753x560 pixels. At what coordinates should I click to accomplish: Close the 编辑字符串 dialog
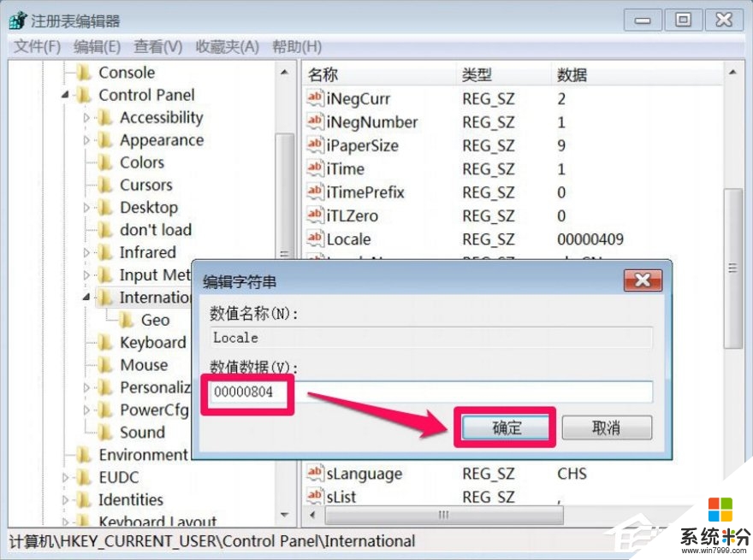[643, 280]
